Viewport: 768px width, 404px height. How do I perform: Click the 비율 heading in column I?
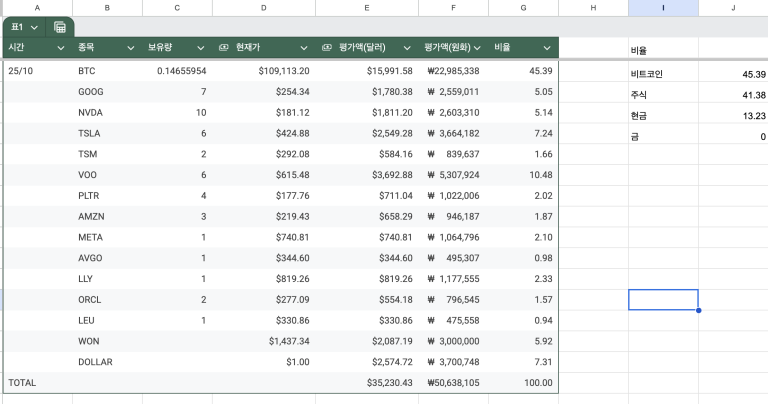click(663, 50)
